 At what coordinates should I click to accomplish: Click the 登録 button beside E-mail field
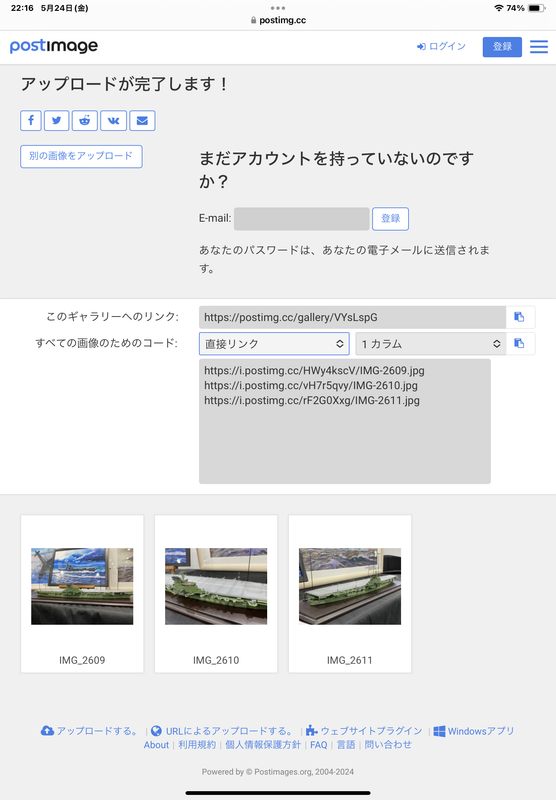pyautogui.click(x=390, y=218)
